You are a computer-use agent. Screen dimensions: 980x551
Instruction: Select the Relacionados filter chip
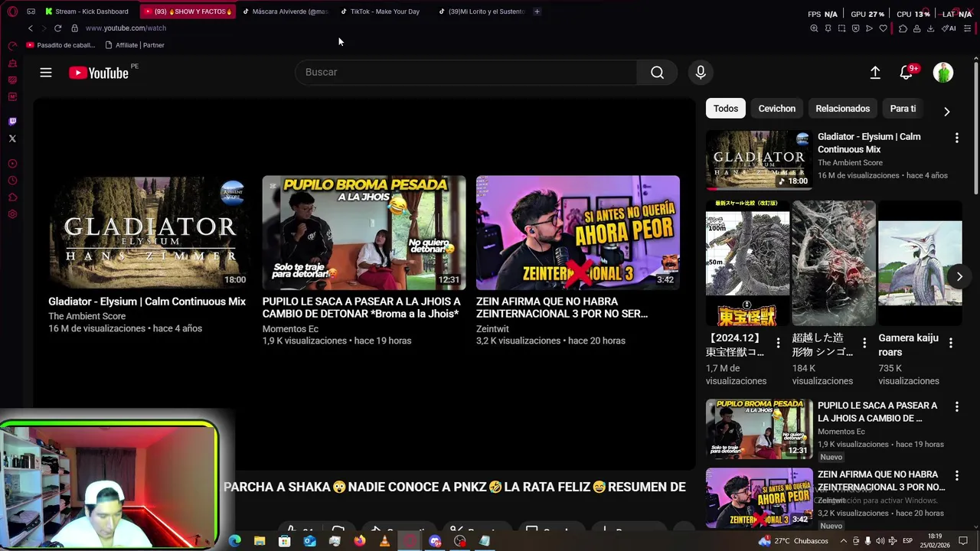843,109
